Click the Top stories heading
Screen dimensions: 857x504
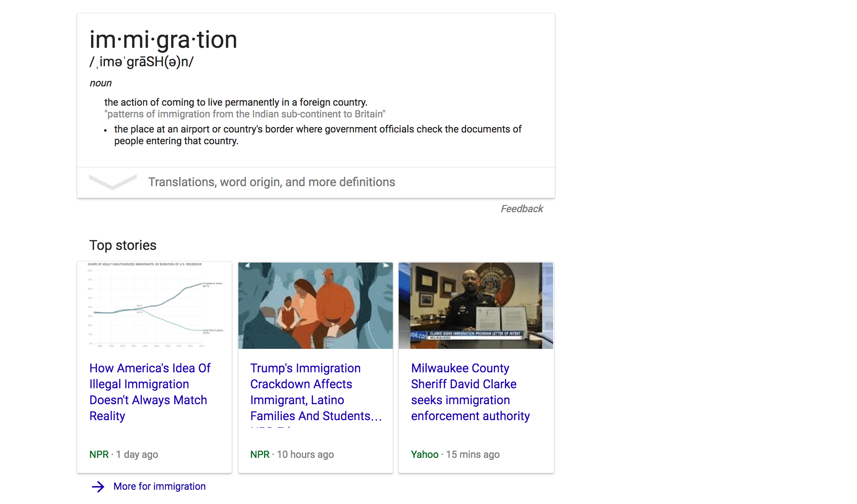[123, 245]
